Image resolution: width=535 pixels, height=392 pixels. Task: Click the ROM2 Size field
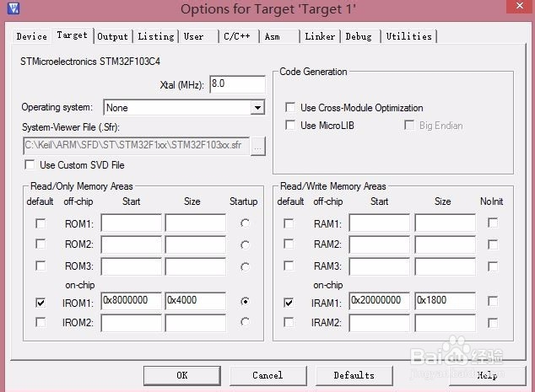[x=196, y=244]
